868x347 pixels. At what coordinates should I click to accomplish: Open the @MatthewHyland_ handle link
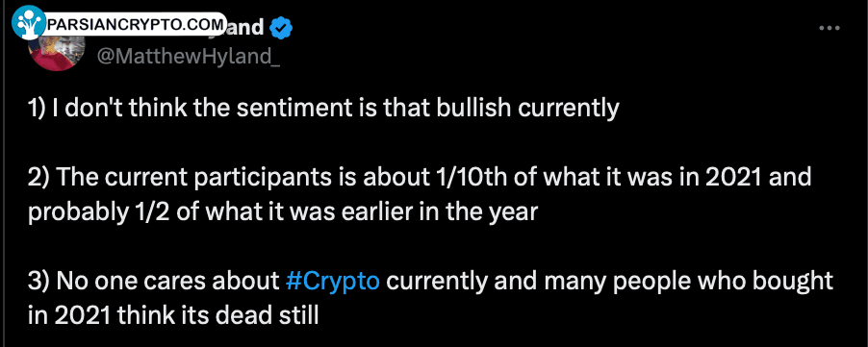(189, 56)
